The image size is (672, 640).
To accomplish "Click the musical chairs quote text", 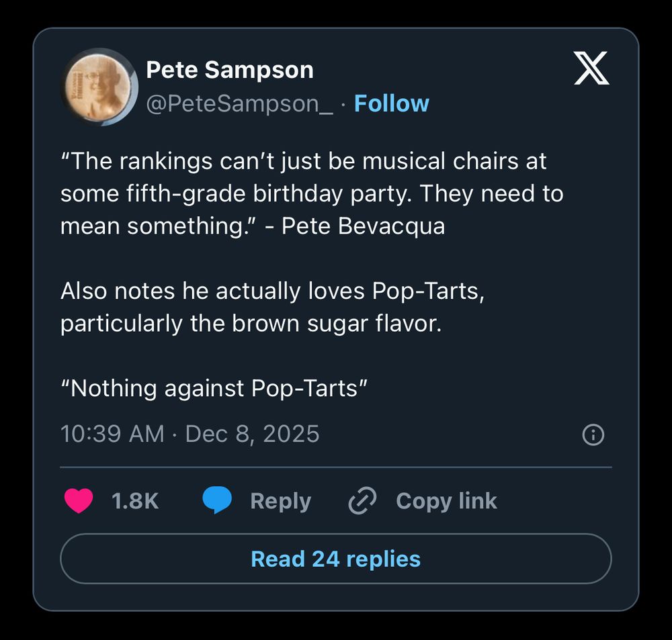I will tap(304, 161).
